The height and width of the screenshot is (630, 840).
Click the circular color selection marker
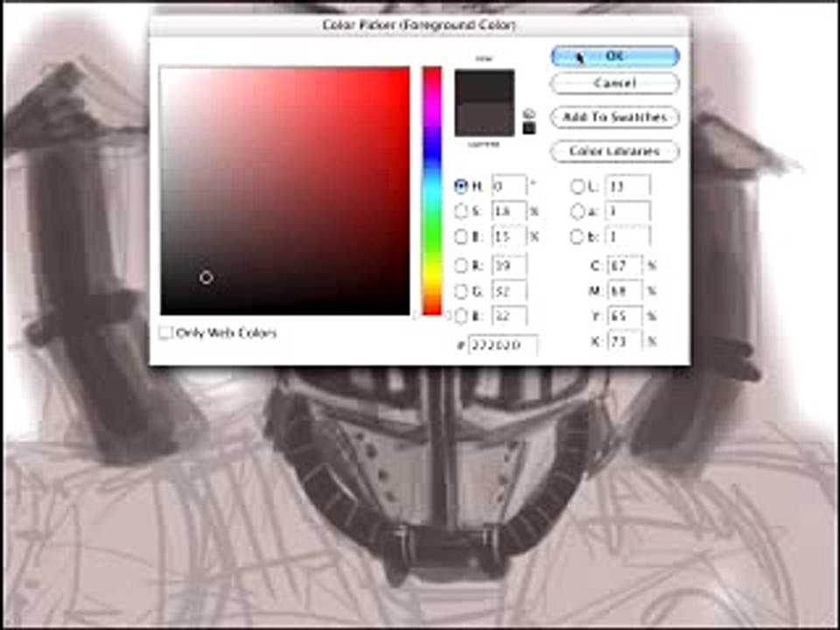[x=206, y=277]
